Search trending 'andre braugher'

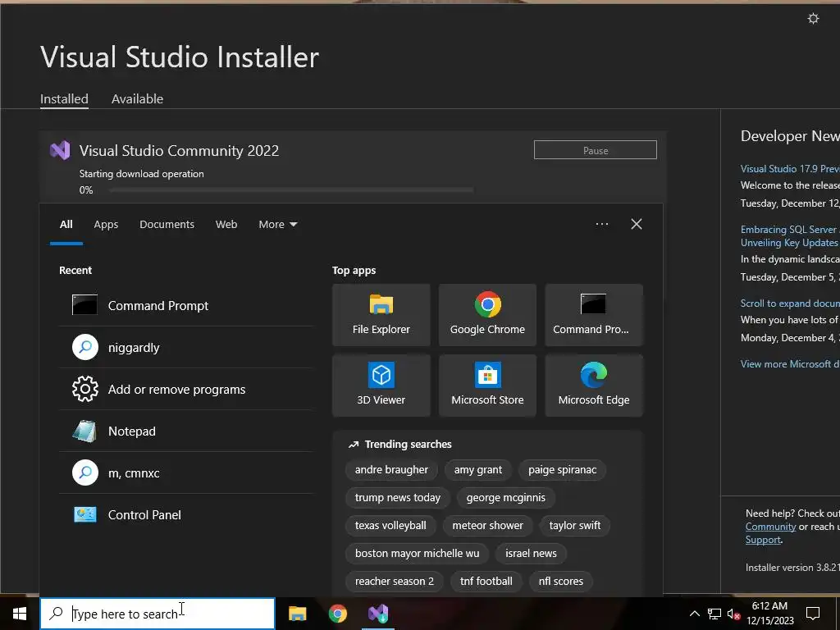click(x=391, y=470)
